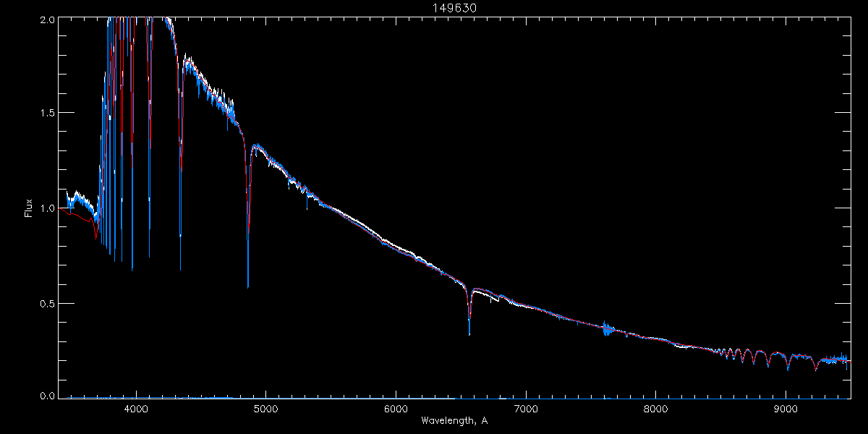Click the Flux y-axis label
Viewport: 868px width, 434px height.
[x=28, y=208]
